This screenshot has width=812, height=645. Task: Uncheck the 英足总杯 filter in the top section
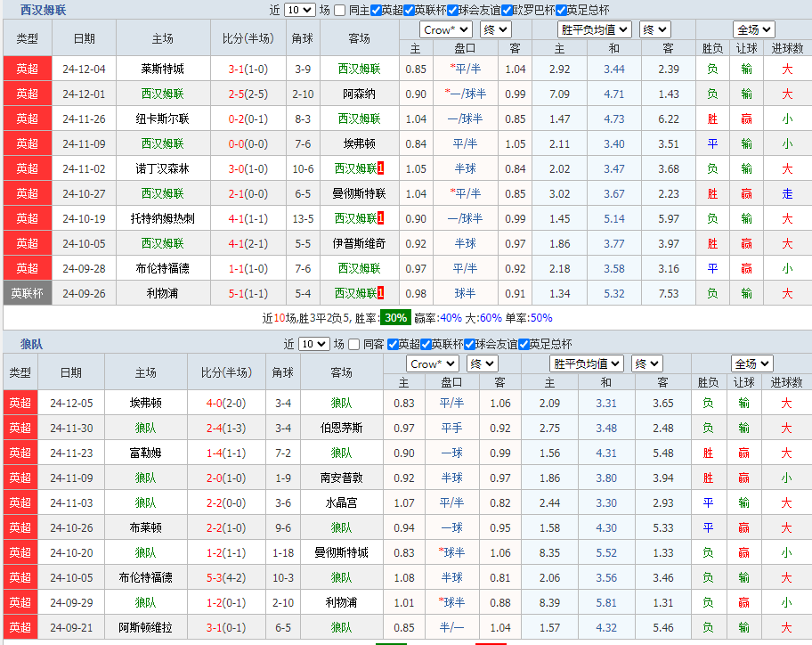coord(560,8)
